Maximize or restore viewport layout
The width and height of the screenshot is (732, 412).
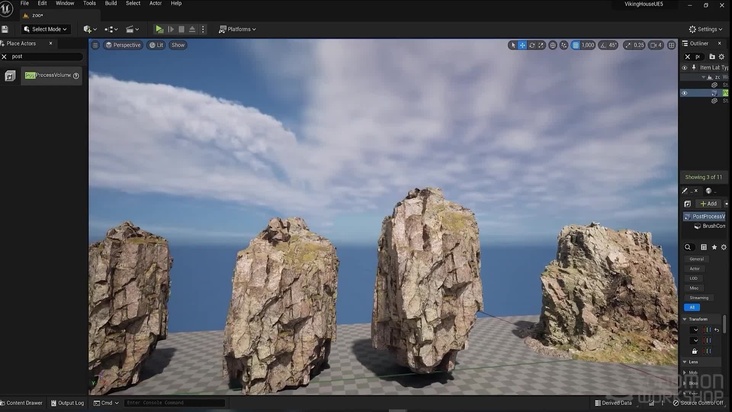coord(671,45)
